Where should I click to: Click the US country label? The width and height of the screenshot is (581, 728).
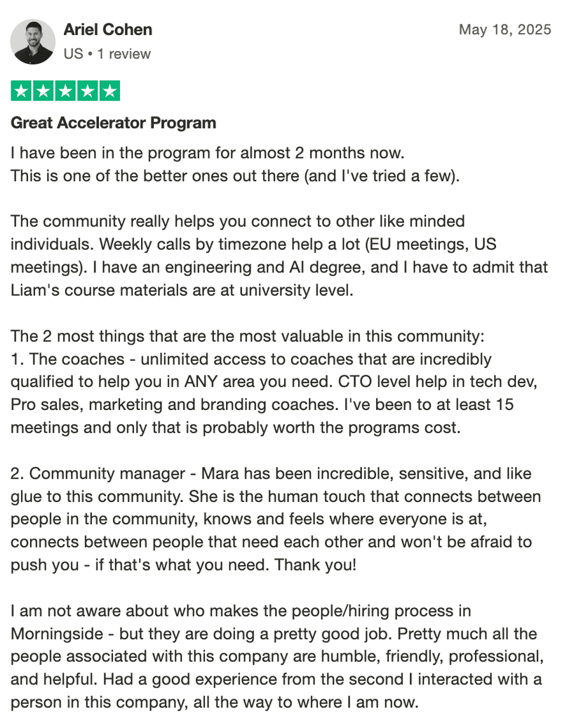pos(73,54)
